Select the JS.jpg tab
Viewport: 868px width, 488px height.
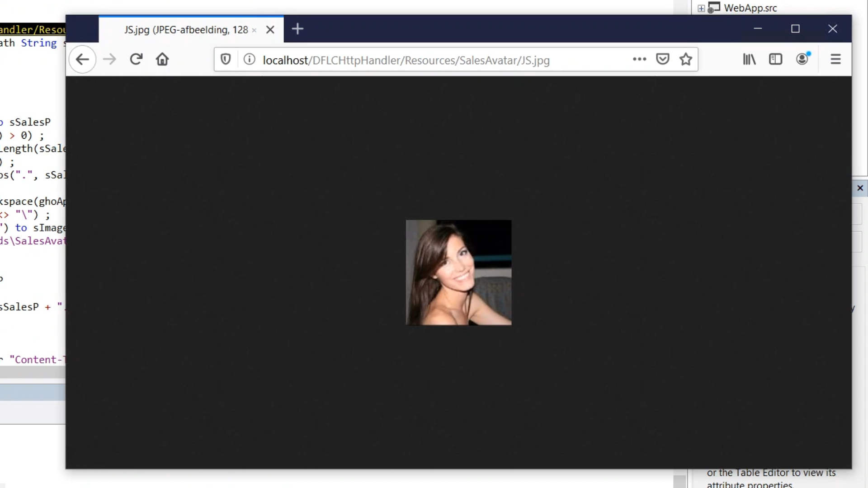pos(185,30)
